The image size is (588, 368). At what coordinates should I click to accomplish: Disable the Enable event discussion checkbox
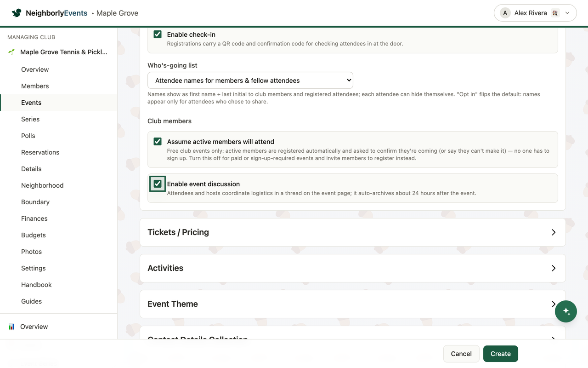coord(158,184)
